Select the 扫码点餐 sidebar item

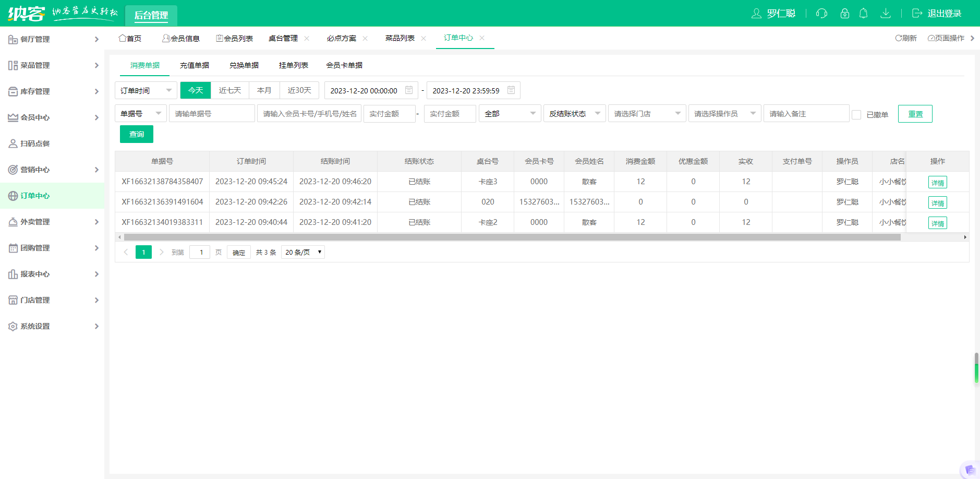pos(34,143)
